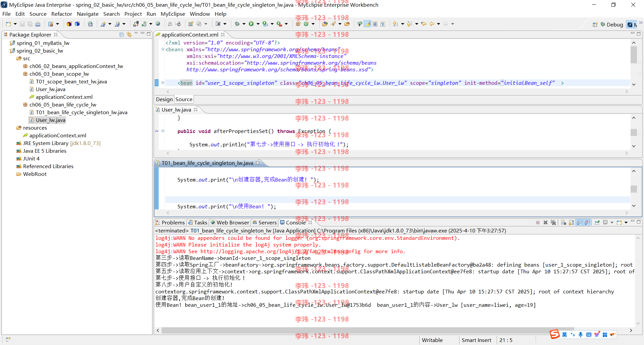Click the Pin Console icon
644x345 pixels.
(x=597, y=222)
